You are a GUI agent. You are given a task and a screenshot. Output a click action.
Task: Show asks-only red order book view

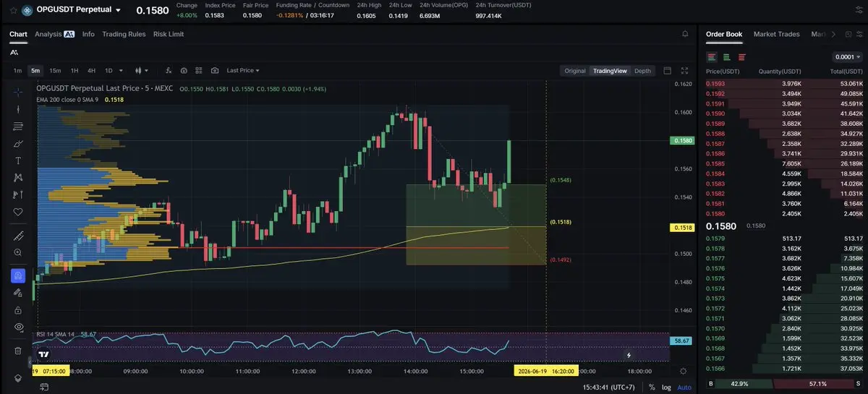pyautogui.click(x=741, y=57)
